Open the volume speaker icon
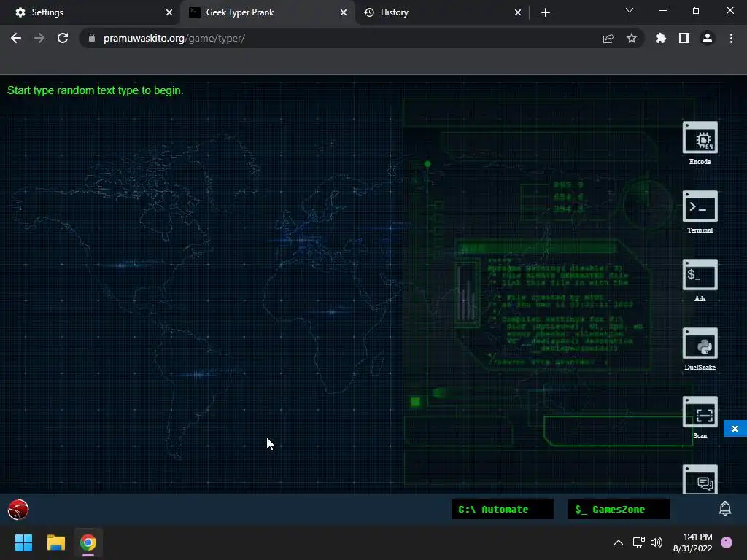Viewport: 747px width, 560px height. pos(657,542)
